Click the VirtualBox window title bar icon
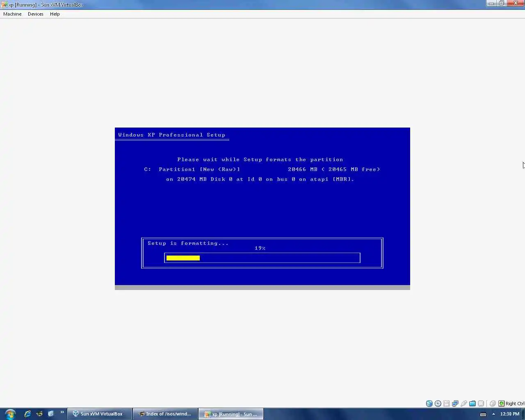Image resolution: width=525 pixels, height=420 pixels. 4,5
